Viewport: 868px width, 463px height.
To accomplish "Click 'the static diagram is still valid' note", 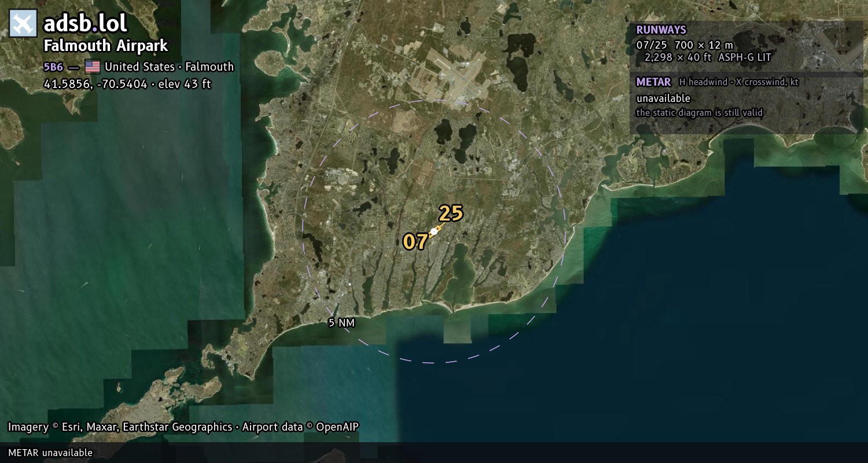I will tap(700, 113).
